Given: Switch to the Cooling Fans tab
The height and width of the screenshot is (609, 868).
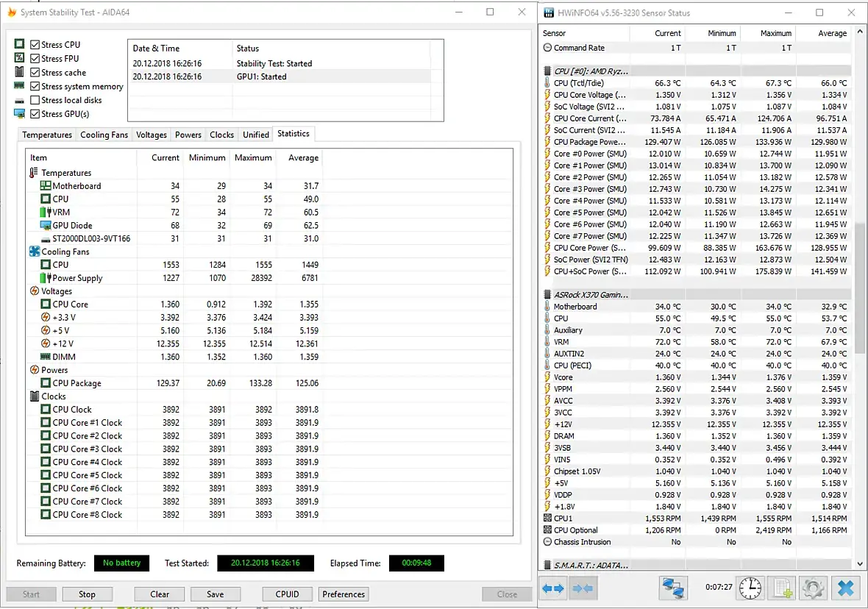Looking at the screenshot, I should pyautogui.click(x=104, y=135).
